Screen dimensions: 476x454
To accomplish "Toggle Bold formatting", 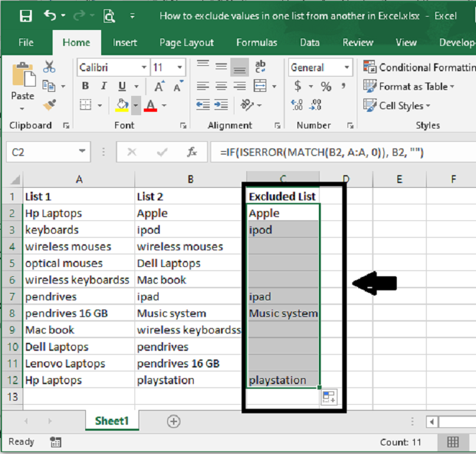I will (x=85, y=87).
